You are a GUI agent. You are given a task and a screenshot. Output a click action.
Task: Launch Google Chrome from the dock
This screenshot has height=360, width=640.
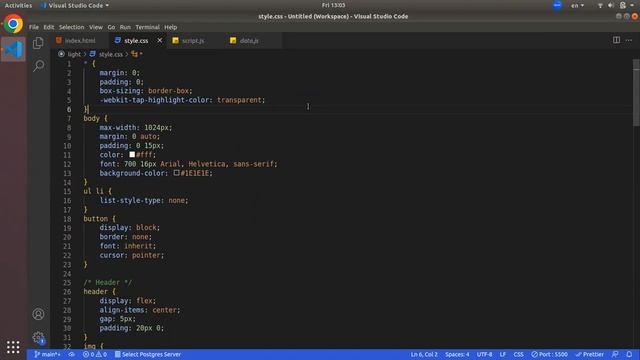(x=13, y=24)
